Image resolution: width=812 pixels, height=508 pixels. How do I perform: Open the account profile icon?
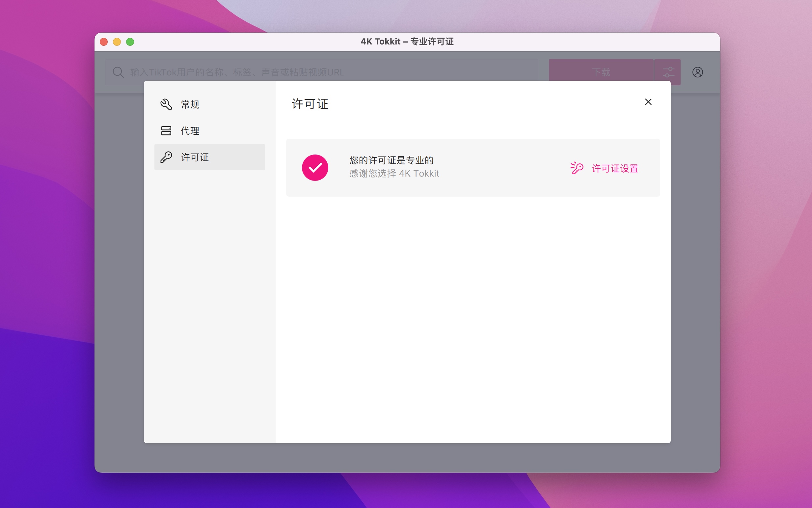coord(697,72)
